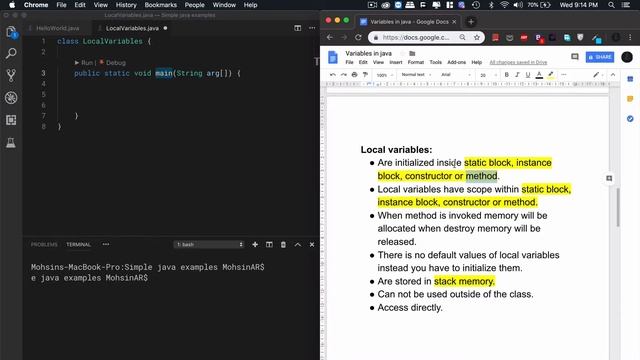Redo change in Docs toolbar
The height and width of the screenshot is (360, 640).
click(x=344, y=75)
